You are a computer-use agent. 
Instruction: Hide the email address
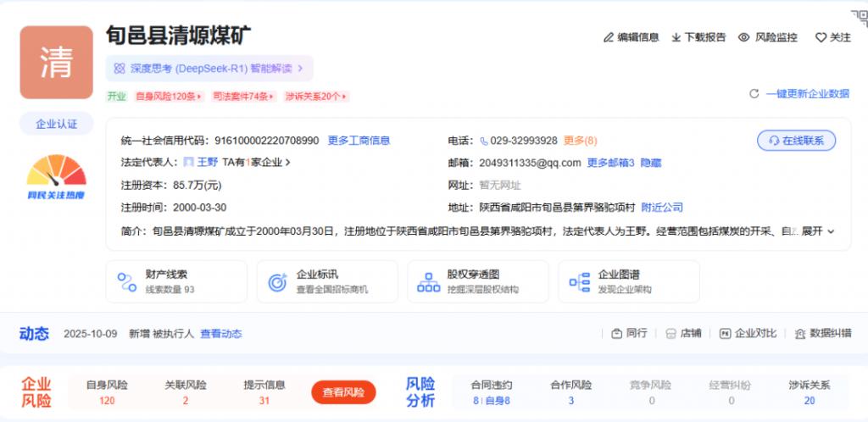click(651, 163)
